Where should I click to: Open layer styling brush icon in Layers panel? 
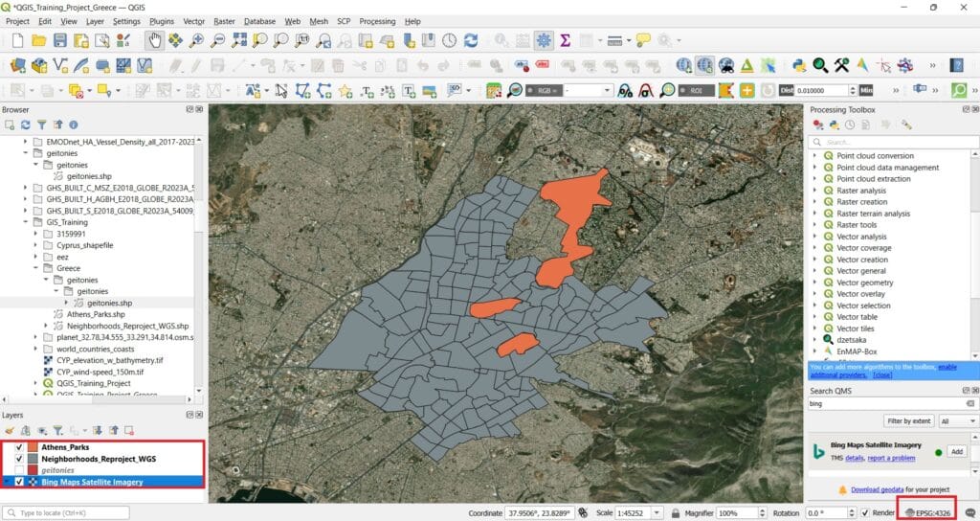[10, 430]
